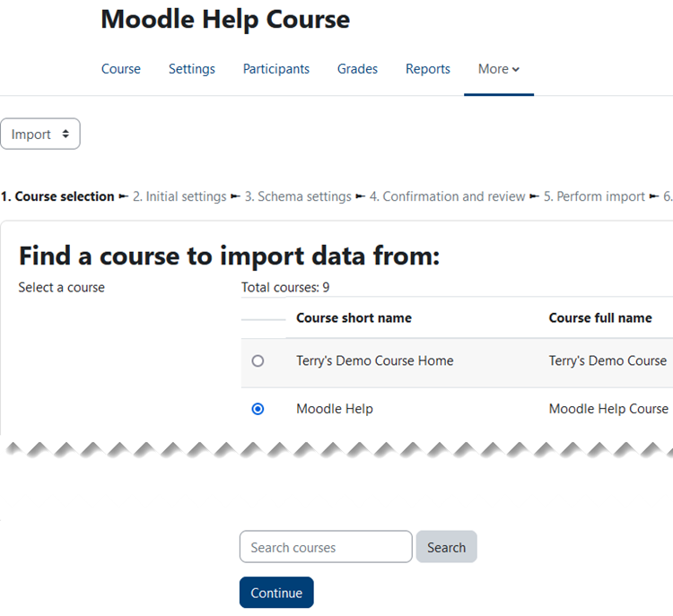Click the Find a course to import heading

(x=229, y=256)
